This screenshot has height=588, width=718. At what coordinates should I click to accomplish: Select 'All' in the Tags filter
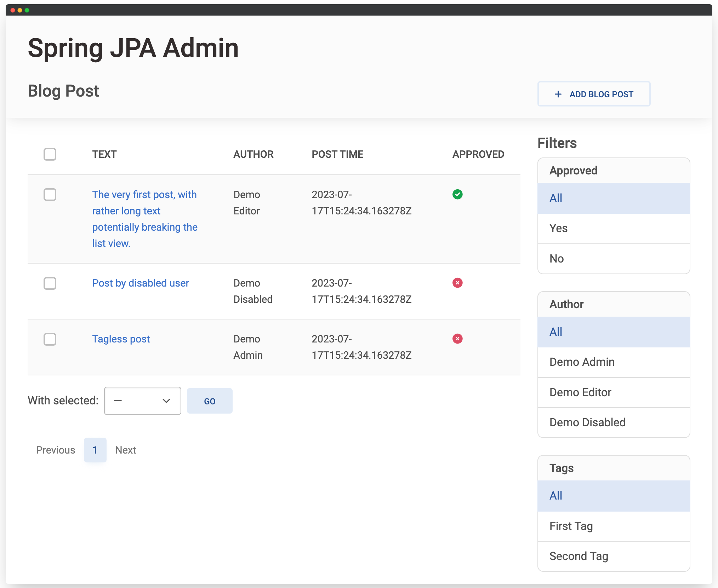coord(614,496)
